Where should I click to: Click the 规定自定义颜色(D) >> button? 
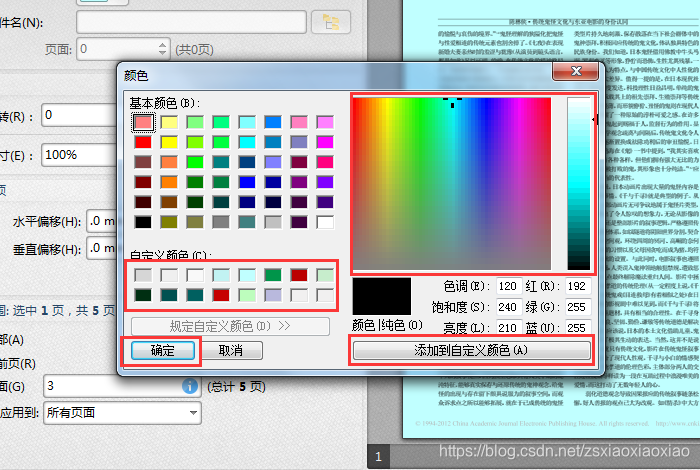click(230, 326)
